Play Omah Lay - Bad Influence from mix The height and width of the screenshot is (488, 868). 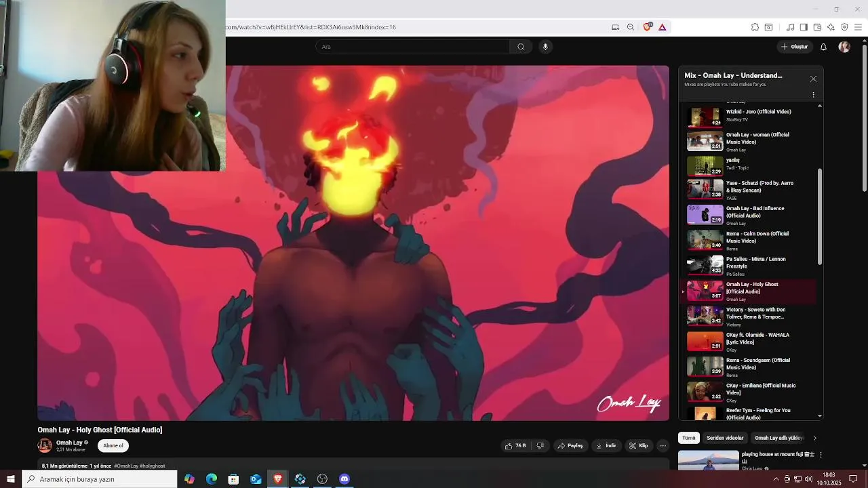(x=750, y=216)
